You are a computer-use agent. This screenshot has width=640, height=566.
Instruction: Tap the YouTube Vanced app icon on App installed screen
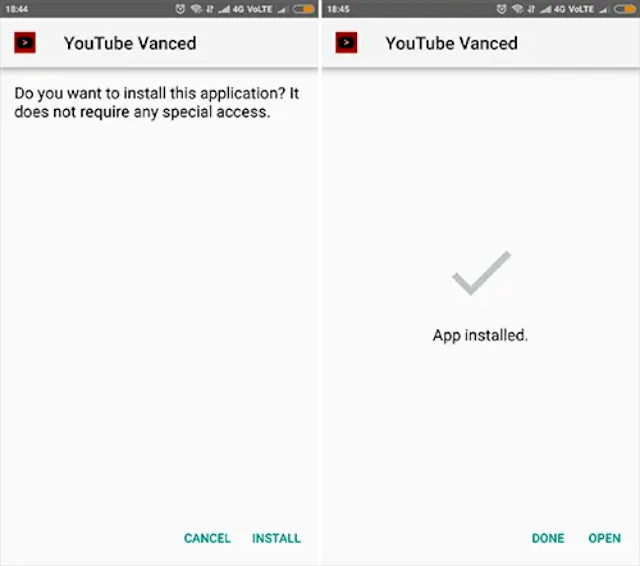347,42
